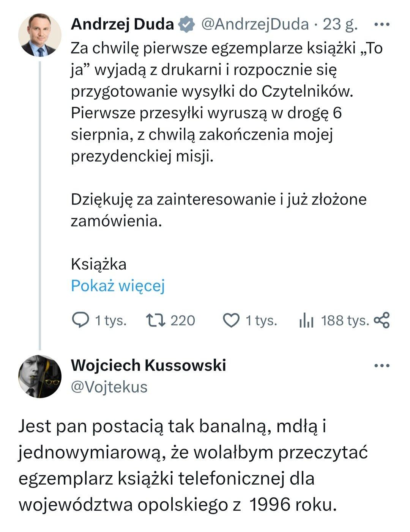The height and width of the screenshot is (532, 410).
Task: Like Duda's tweet with the heart icon
Action: click(x=231, y=320)
